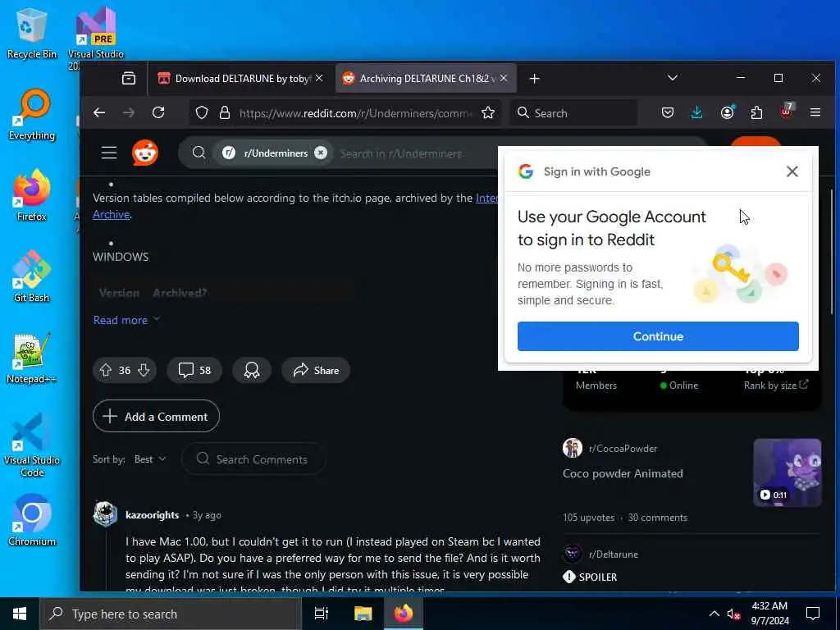The width and height of the screenshot is (840, 630).
Task: Continue with Google sign in
Action: (658, 336)
